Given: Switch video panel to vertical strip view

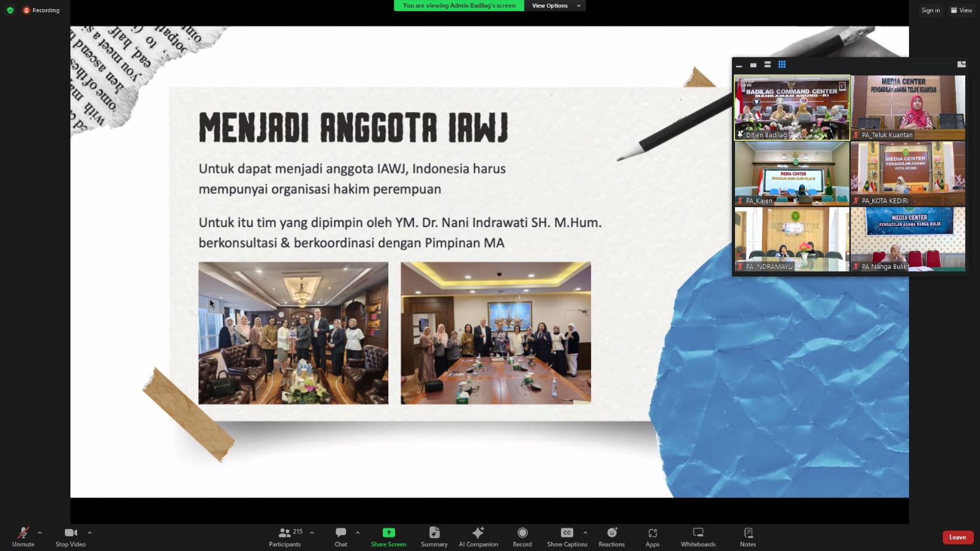Looking at the screenshot, I should click(x=767, y=64).
